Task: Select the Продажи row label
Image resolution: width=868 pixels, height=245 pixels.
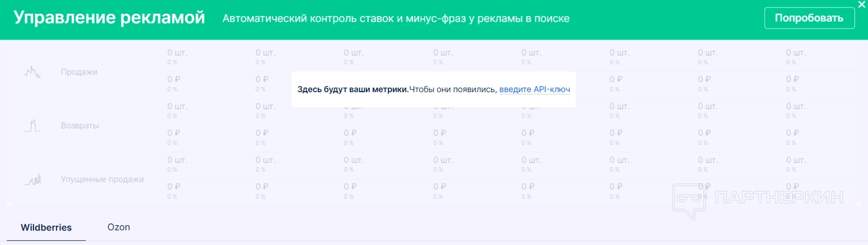Action: pyautogui.click(x=79, y=72)
